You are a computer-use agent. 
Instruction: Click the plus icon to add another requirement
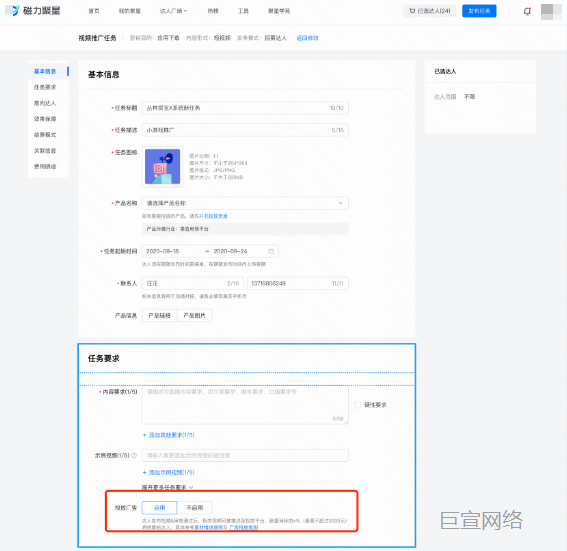coord(145,435)
